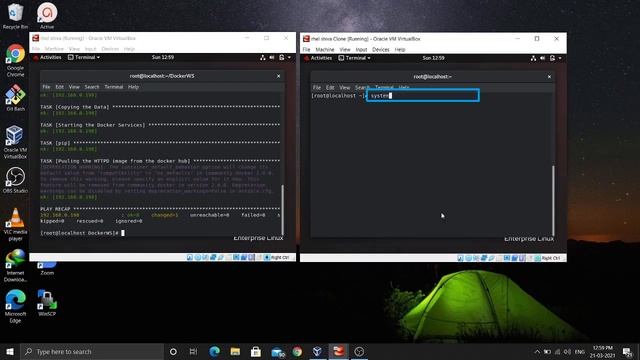Screen dimensions: 640x360
Task: Click Activities in the Clone VM
Action: point(321,58)
